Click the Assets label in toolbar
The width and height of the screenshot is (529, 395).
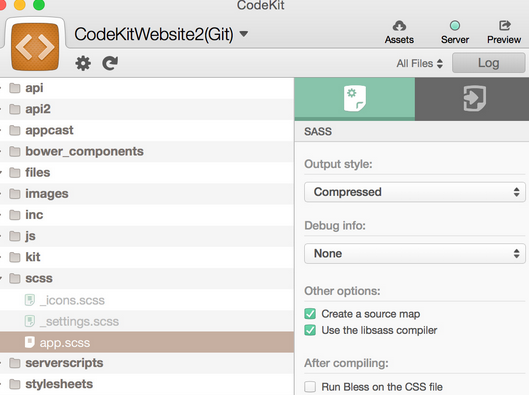pos(399,40)
